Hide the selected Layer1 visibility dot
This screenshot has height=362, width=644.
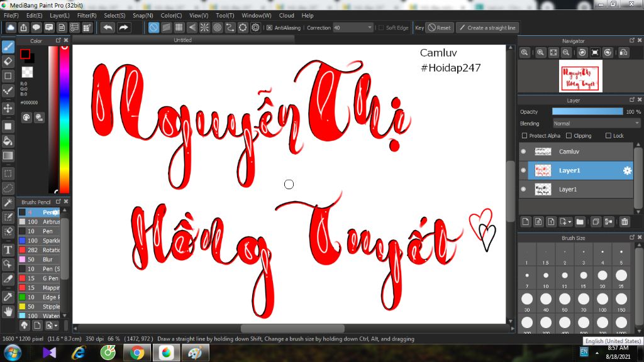pos(523,170)
